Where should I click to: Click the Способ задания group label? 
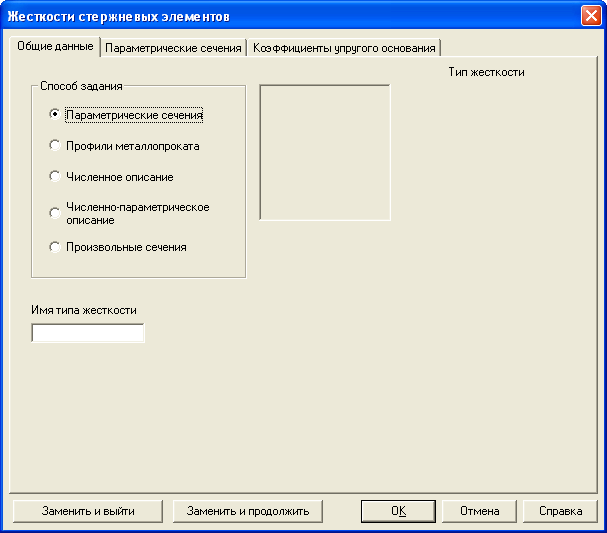81,86
